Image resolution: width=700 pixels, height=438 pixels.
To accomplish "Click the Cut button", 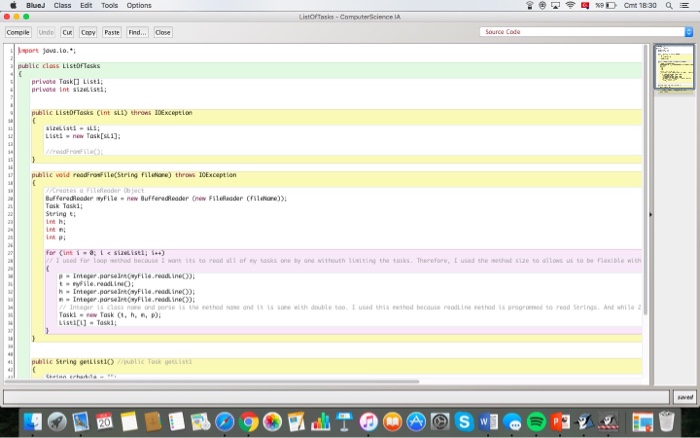I will (x=67, y=32).
